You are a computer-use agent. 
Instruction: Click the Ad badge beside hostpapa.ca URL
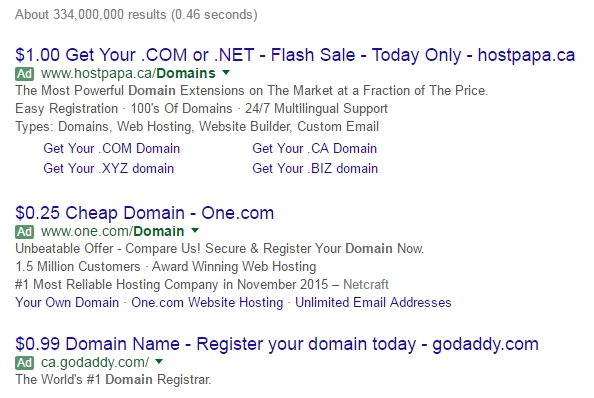tap(25, 73)
